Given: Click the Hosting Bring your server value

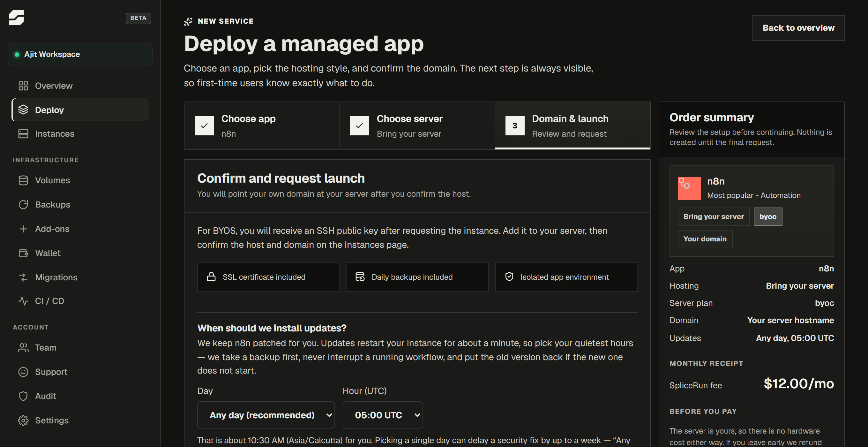Looking at the screenshot, I should coord(800,286).
